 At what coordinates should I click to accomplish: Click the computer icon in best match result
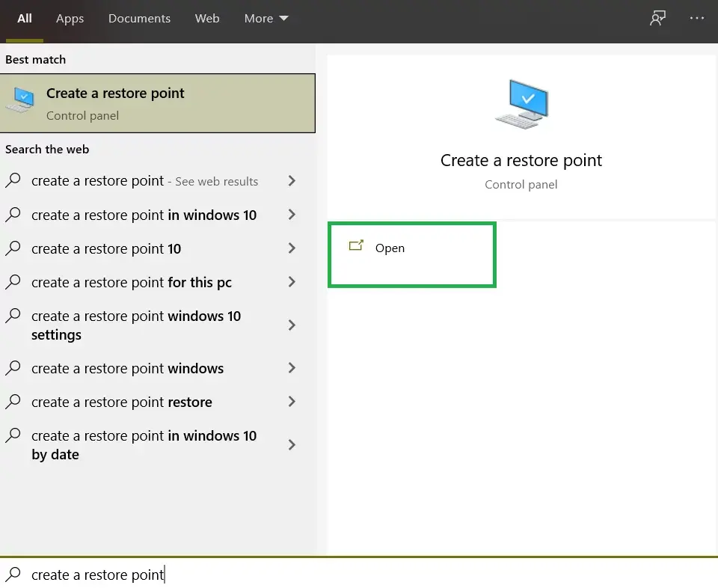pyautogui.click(x=20, y=99)
